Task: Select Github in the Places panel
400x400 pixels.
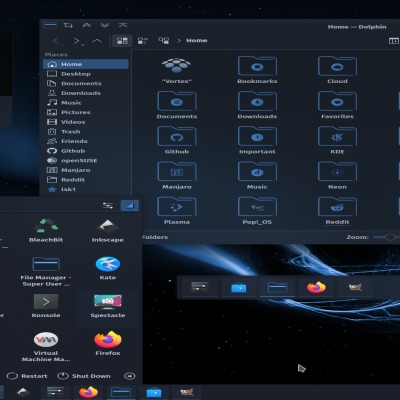Action: click(86, 151)
